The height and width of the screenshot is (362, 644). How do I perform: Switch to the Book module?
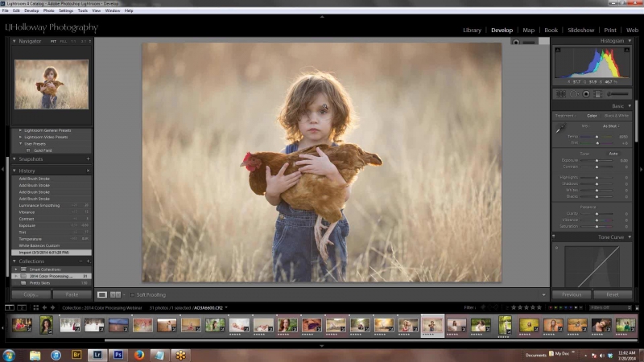[551, 30]
